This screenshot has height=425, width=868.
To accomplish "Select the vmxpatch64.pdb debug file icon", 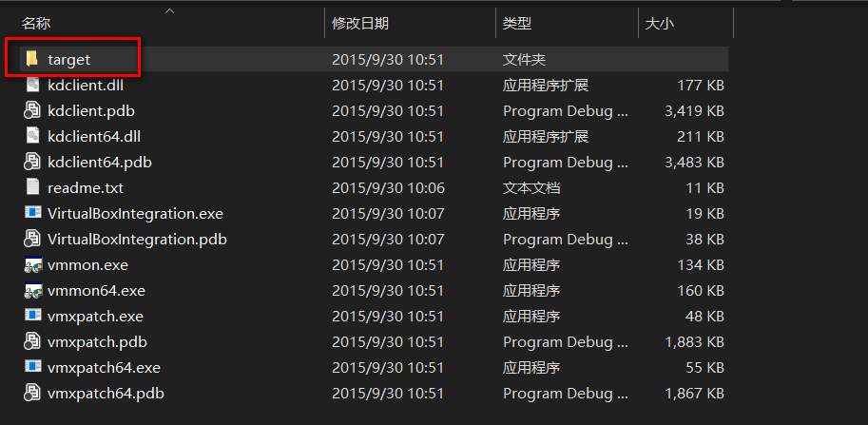I will (x=32, y=394).
